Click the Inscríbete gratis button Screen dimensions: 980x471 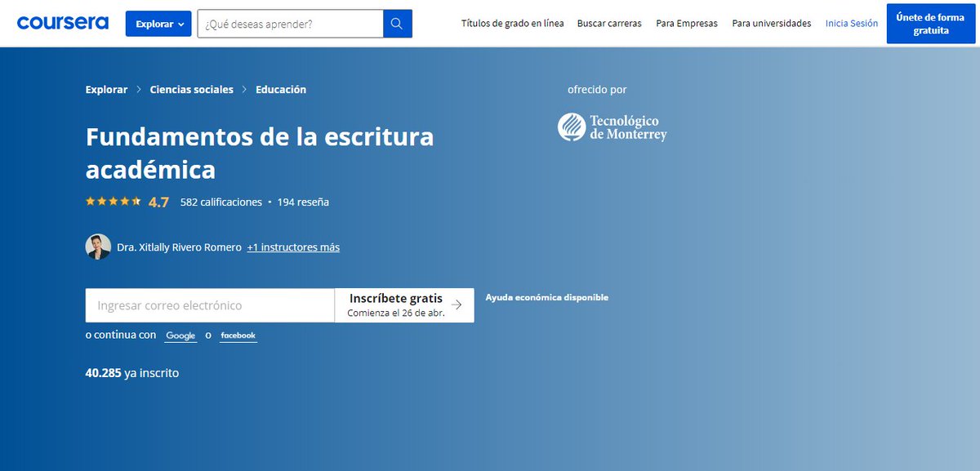404,305
